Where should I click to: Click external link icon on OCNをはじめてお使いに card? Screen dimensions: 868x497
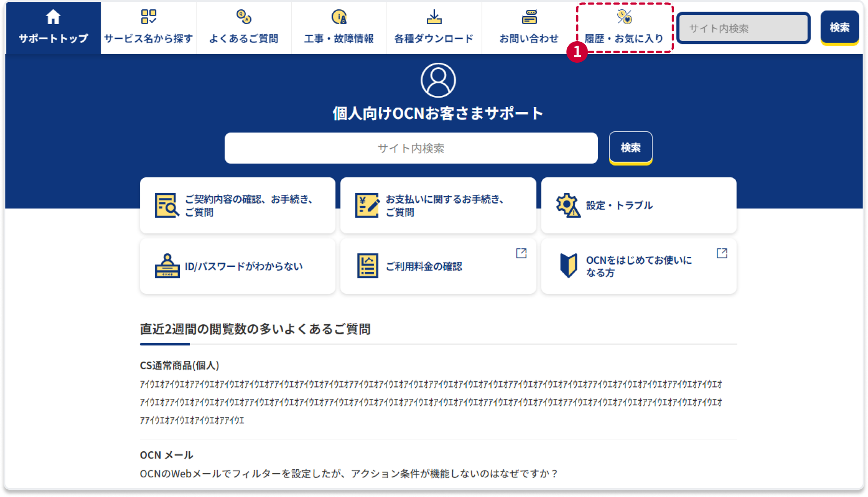(722, 253)
